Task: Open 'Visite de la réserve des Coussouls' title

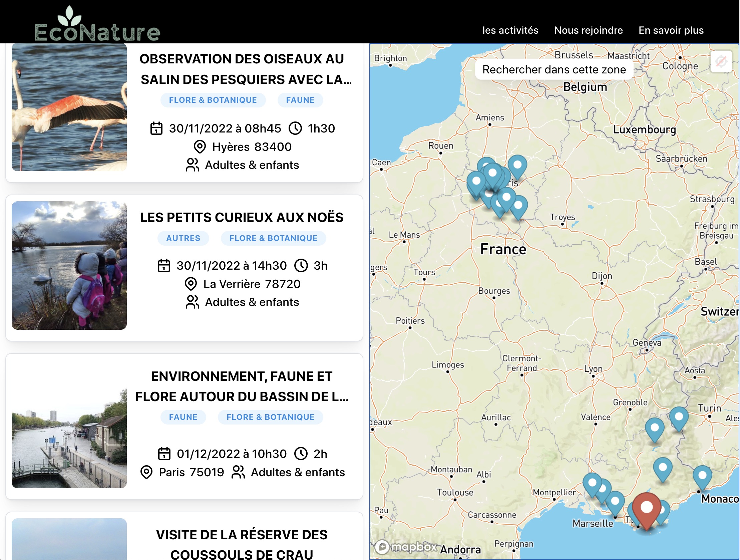Action: coord(242,544)
